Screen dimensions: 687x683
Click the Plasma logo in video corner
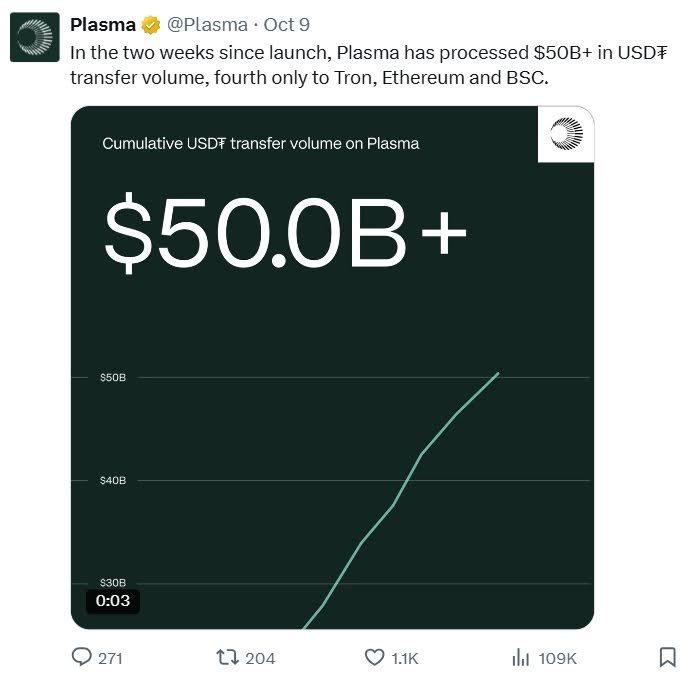pyautogui.click(x=566, y=135)
